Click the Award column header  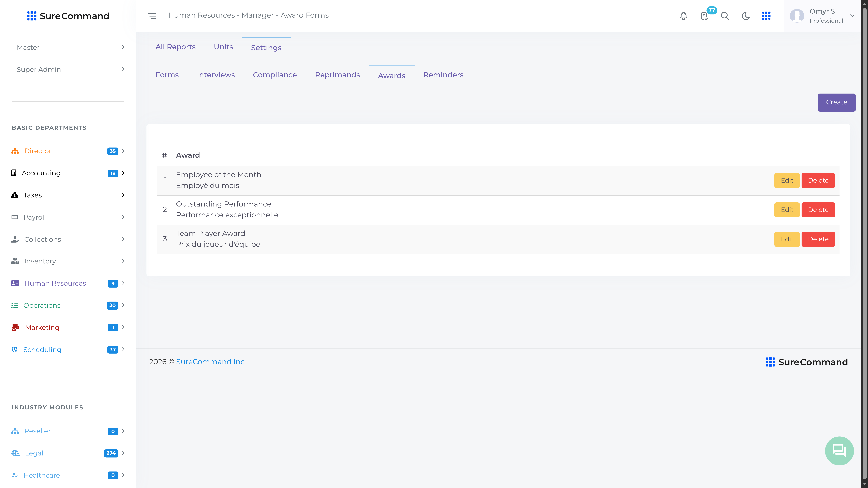click(x=188, y=155)
